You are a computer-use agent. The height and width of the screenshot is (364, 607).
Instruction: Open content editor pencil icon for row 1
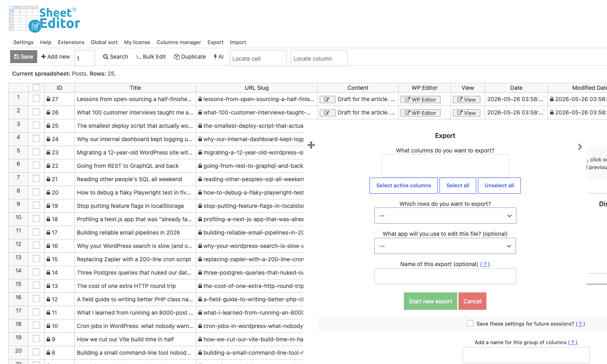point(327,99)
